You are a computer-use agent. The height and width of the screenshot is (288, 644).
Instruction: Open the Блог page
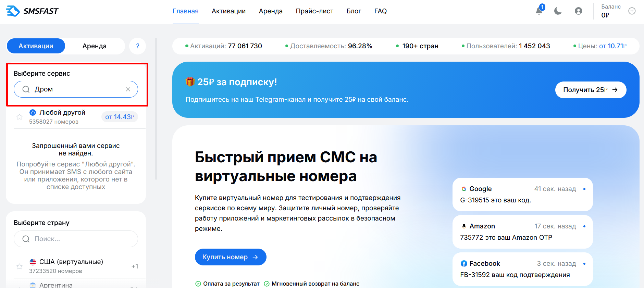(x=354, y=11)
